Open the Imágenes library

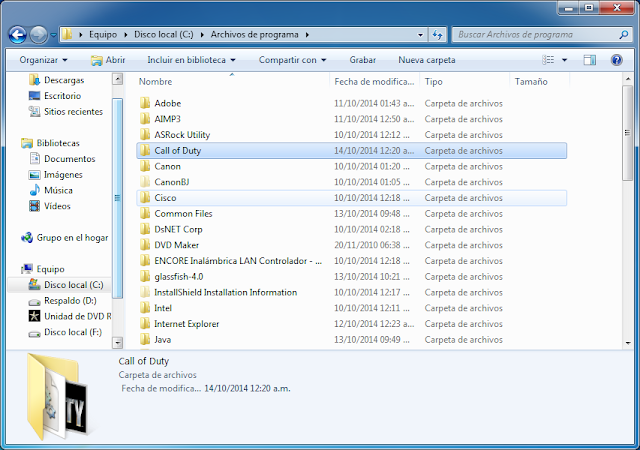63,175
